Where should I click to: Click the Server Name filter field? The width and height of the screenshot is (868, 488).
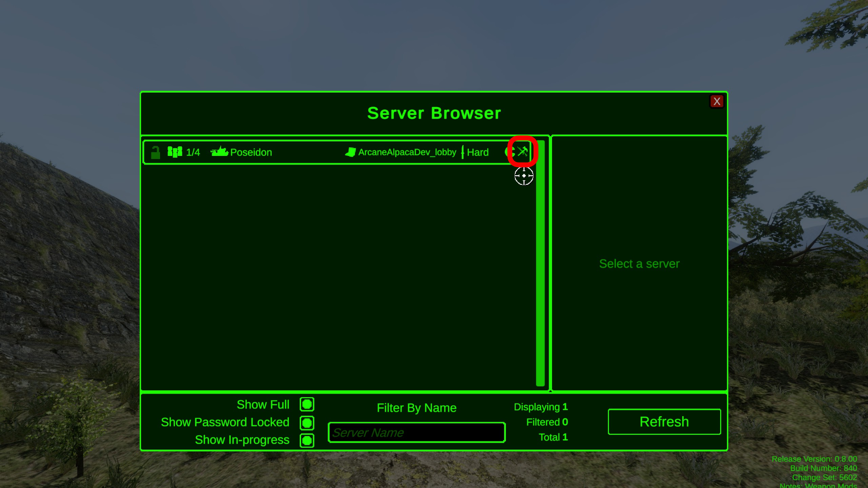[x=416, y=432]
